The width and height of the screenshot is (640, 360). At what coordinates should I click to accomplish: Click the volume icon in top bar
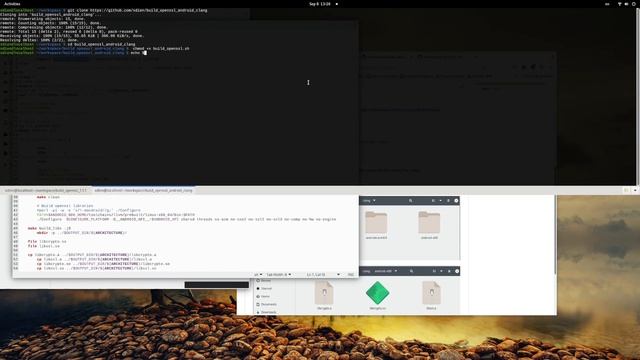click(x=627, y=4)
